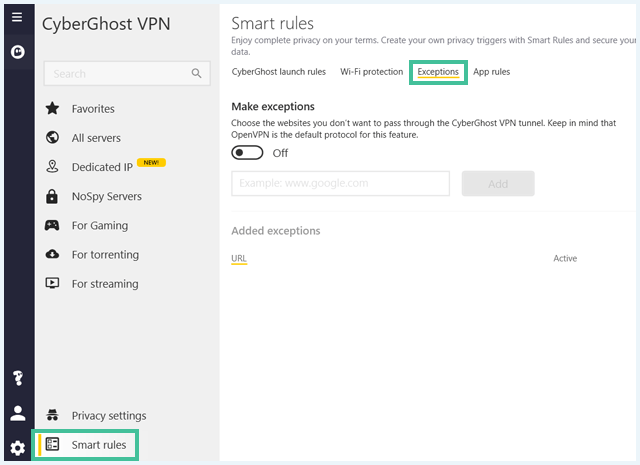640x465 pixels.
Task: Open For streaming servers
Action: pos(105,284)
